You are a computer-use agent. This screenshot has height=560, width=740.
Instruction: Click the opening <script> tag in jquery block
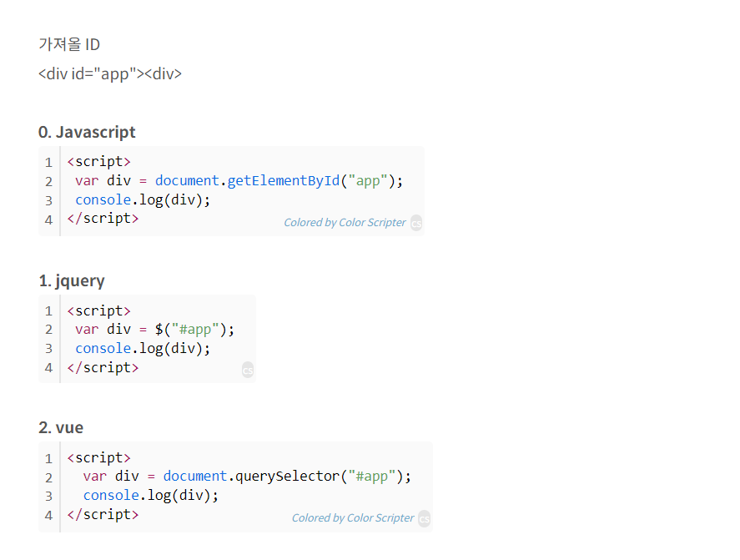coord(98,310)
